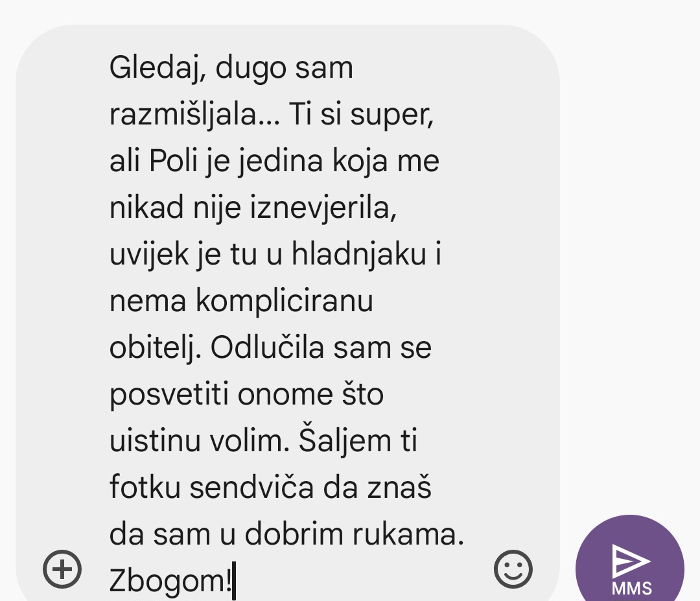Image resolution: width=700 pixels, height=601 pixels.
Task: Click the word 'sendviča' in message
Action: (x=251, y=487)
